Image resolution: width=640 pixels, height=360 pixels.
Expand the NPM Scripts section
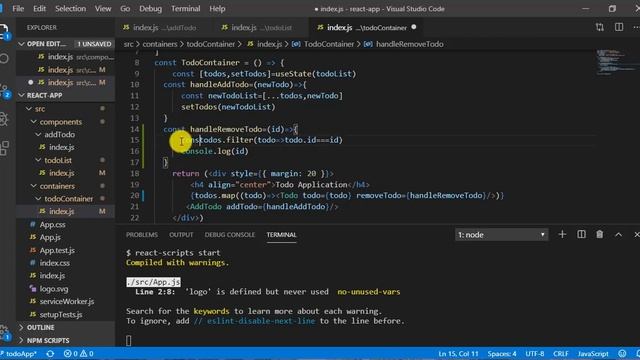pos(65,340)
